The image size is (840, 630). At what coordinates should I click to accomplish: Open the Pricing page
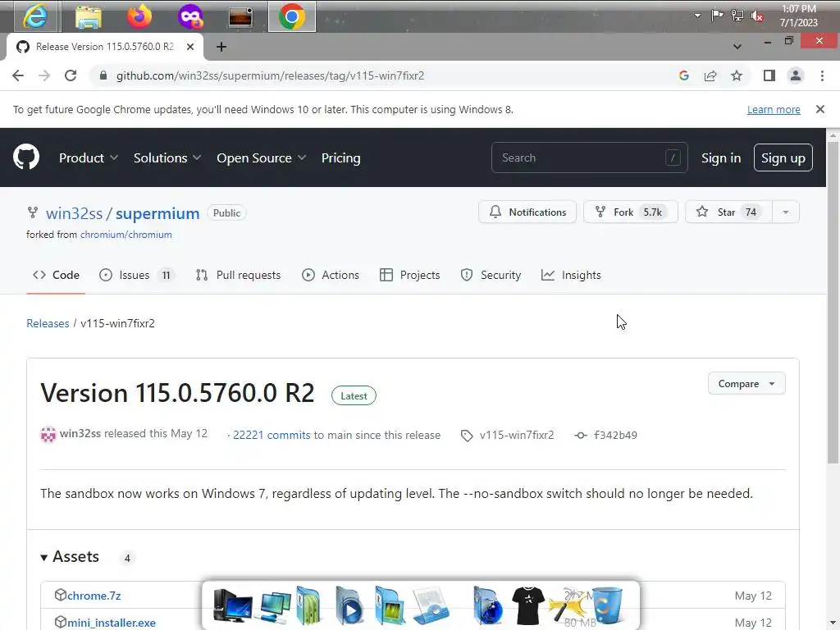(340, 158)
